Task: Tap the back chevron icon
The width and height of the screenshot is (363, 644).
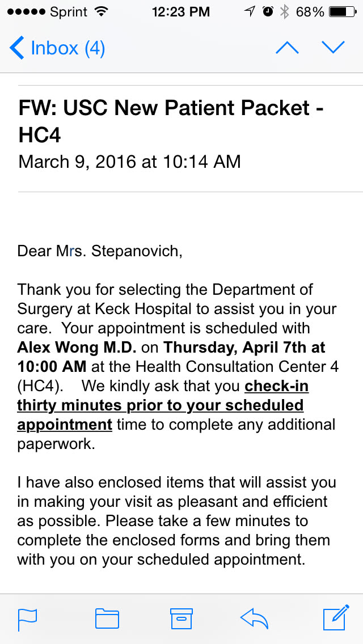Action: [x=17, y=48]
